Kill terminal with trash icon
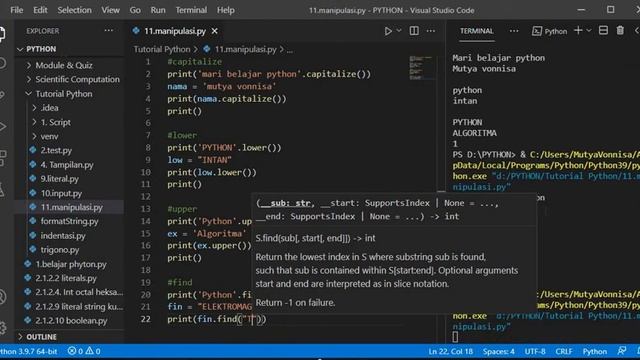Screen dimensions: 640x360 click(620, 31)
